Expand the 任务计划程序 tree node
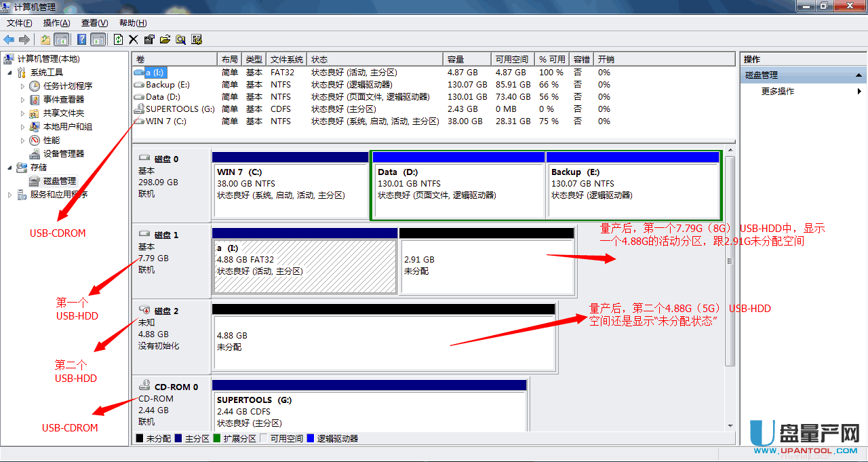Image resolution: width=868 pixels, height=462 pixels. [x=23, y=86]
